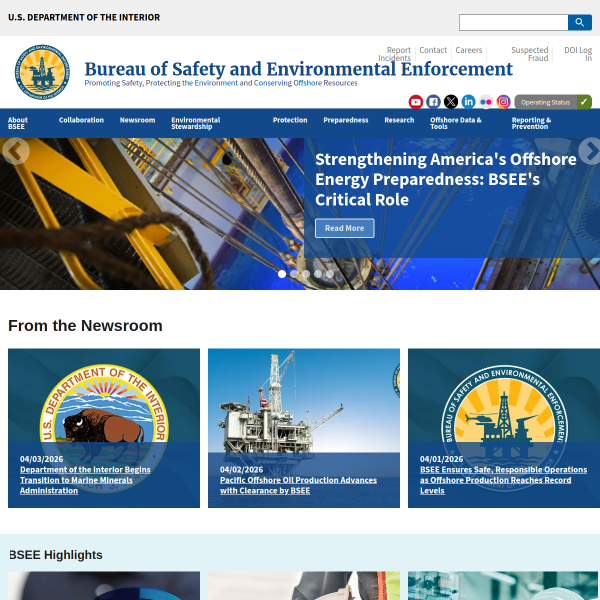
Task: Open Pacific Offshore Oil Production Advances article
Action: [298, 485]
